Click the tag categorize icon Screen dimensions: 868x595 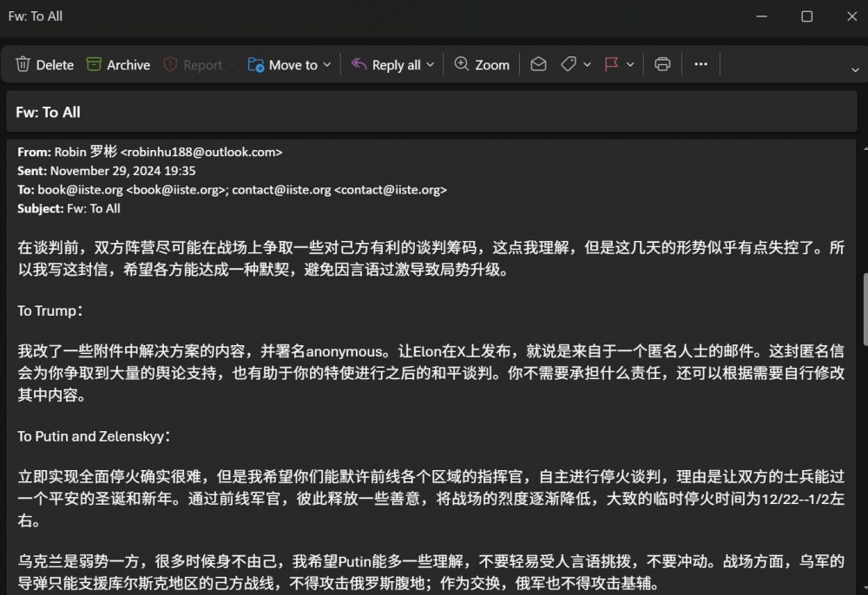click(569, 65)
